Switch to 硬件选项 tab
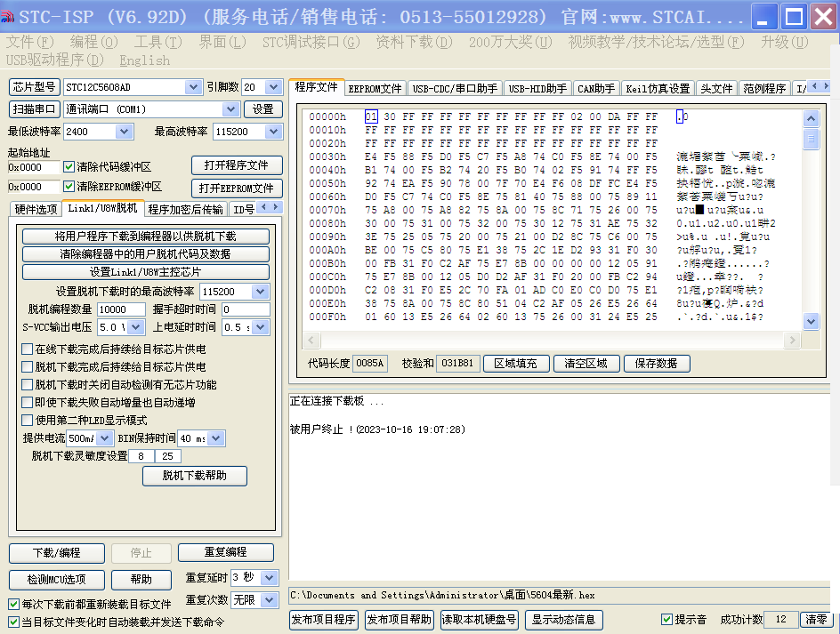The height and width of the screenshot is (634, 840). point(36,209)
